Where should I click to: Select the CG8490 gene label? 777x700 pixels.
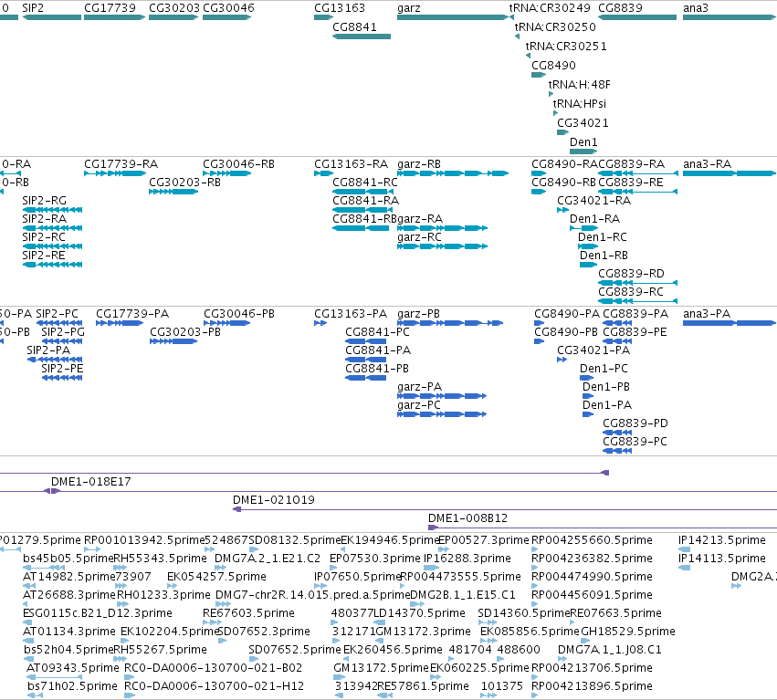[553, 66]
